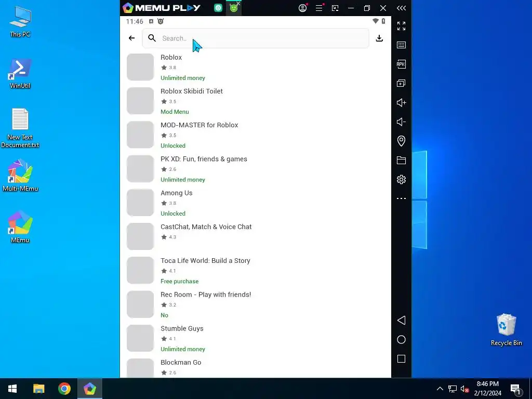Toggle fullscreen in MEmu sidebar
The width and height of the screenshot is (532, 399).
[401, 26]
